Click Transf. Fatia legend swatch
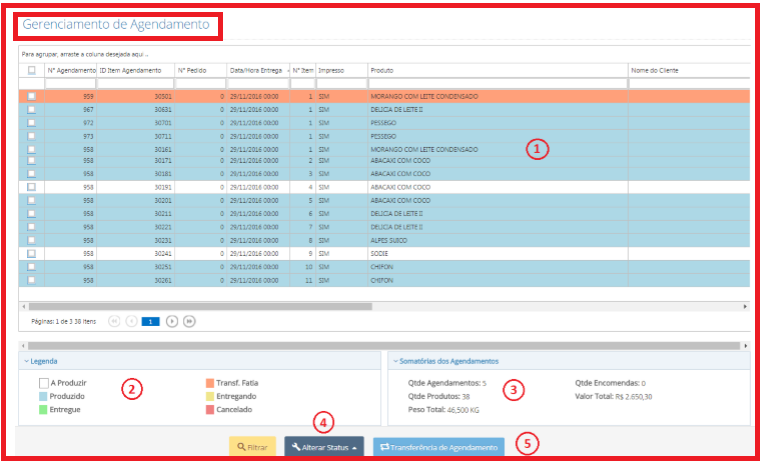This screenshot has height=463, width=763. click(x=210, y=383)
